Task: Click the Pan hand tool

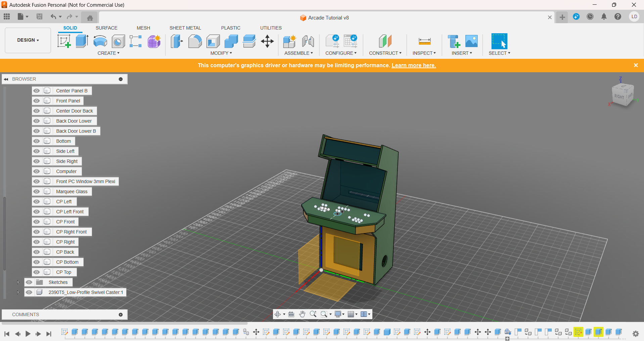Action: tap(302, 314)
